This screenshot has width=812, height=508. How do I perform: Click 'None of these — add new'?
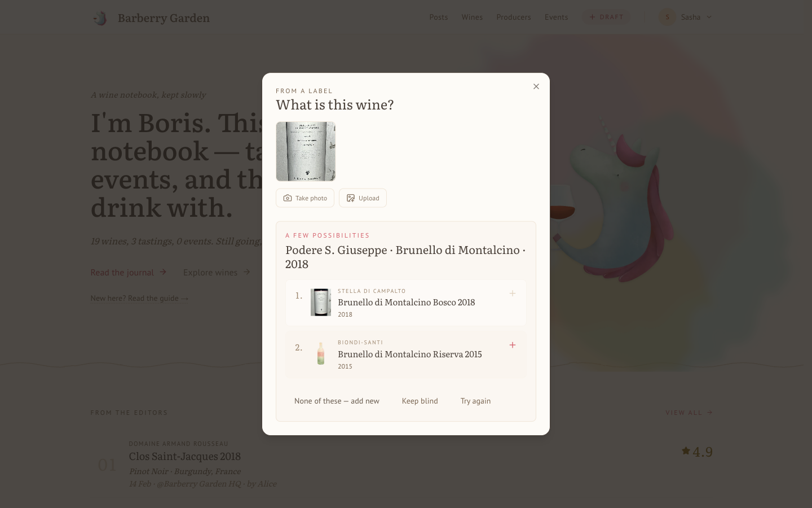[x=337, y=401]
